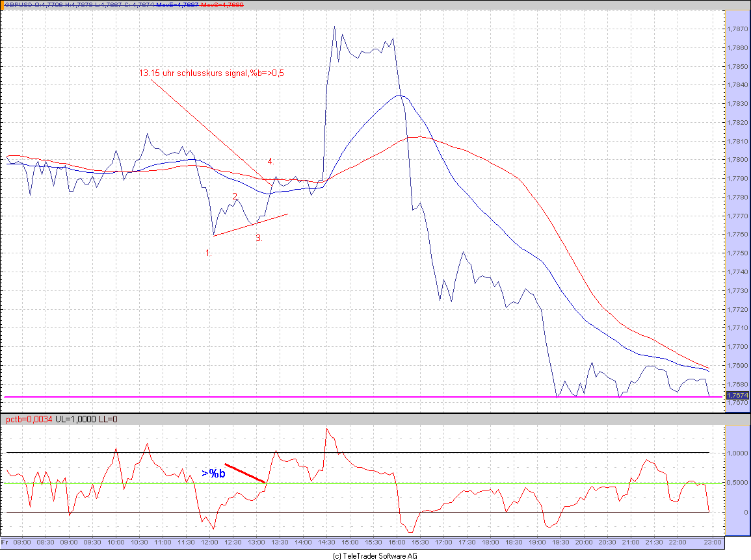Screen dimensions: 751x560
Task: Click the 'Fr' day label on time axis
Action: 5,542
